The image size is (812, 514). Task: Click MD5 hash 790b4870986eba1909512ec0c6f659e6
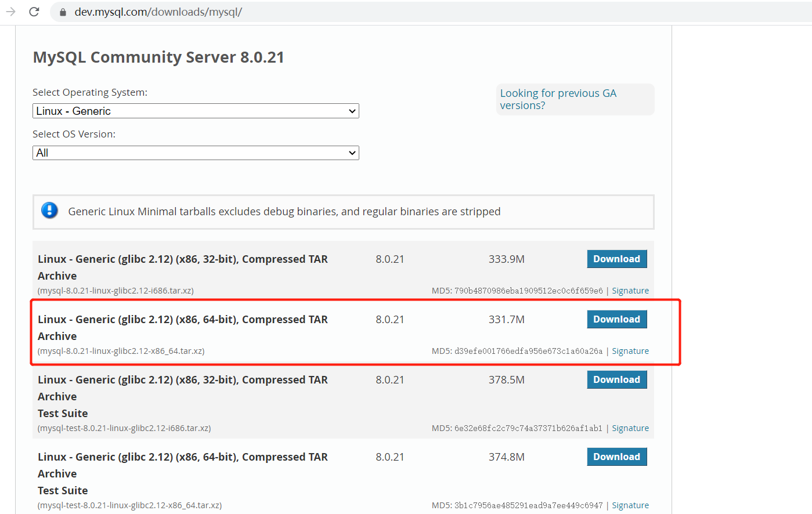point(528,291)
